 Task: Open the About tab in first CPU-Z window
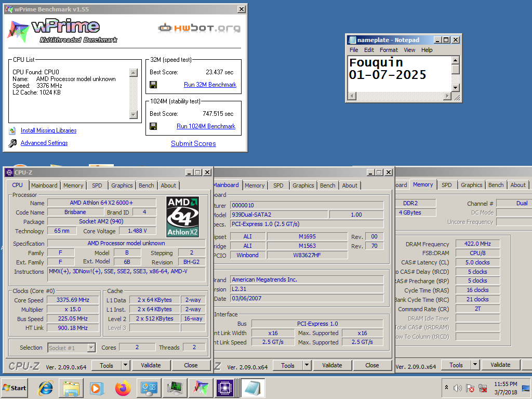[x=168, y=185]
